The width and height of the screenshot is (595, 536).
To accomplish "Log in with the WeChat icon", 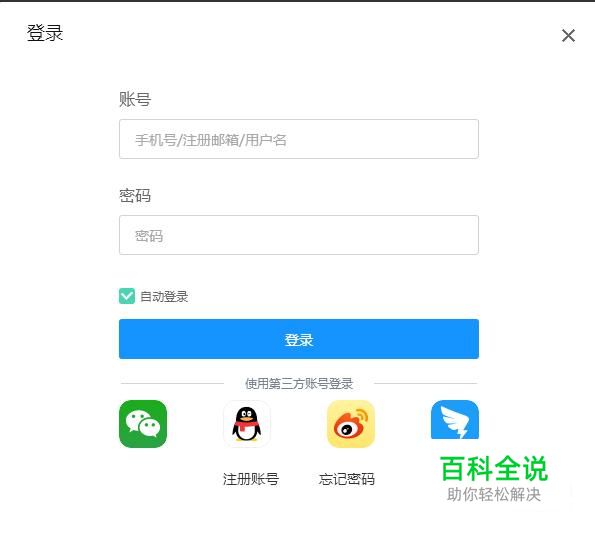I will pyautogui.click(x=143, y=424).
